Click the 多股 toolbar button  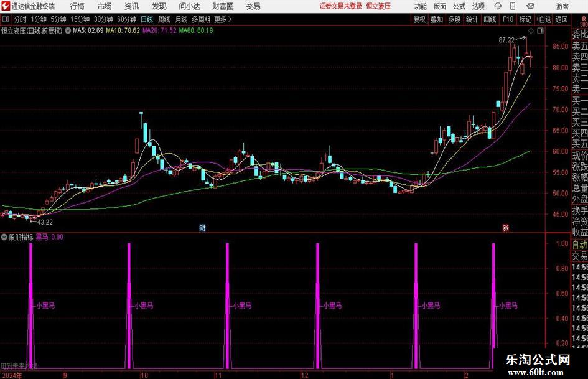[454, 19]
